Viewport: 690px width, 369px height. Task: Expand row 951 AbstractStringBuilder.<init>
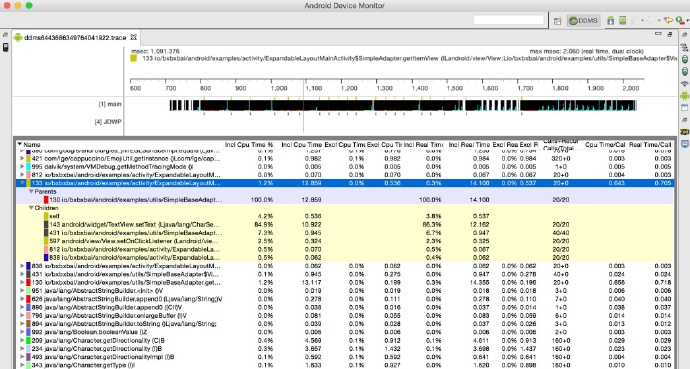point(22,291)
